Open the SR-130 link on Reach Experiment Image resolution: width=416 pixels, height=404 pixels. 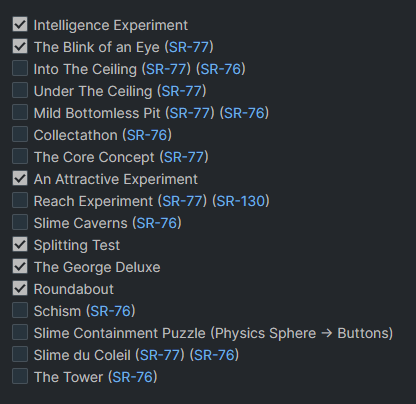tap(241, 201)
